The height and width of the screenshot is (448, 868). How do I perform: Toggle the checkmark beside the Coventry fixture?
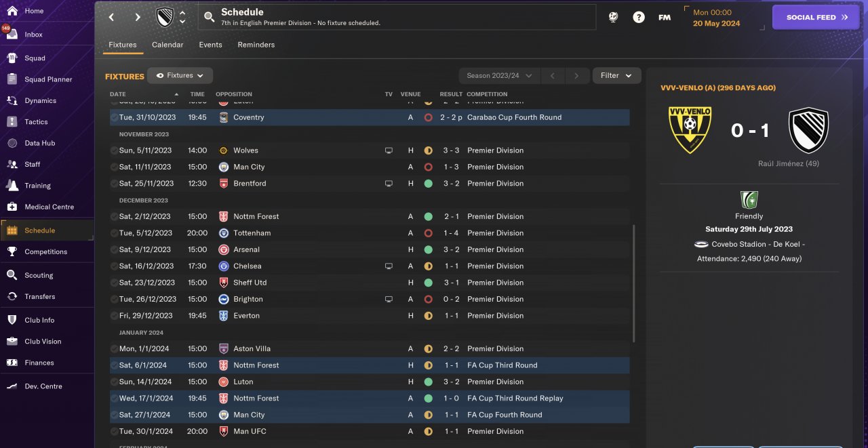click(x=114, y=117)
